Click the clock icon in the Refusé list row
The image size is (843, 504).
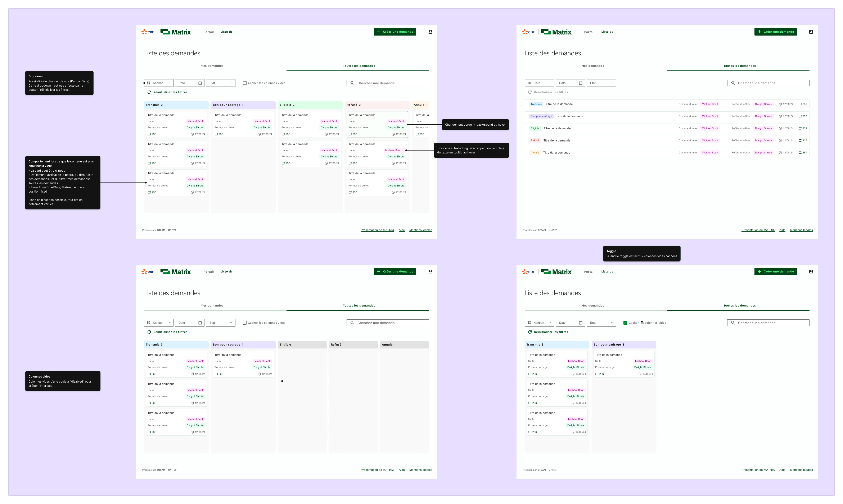pos(780,141)
